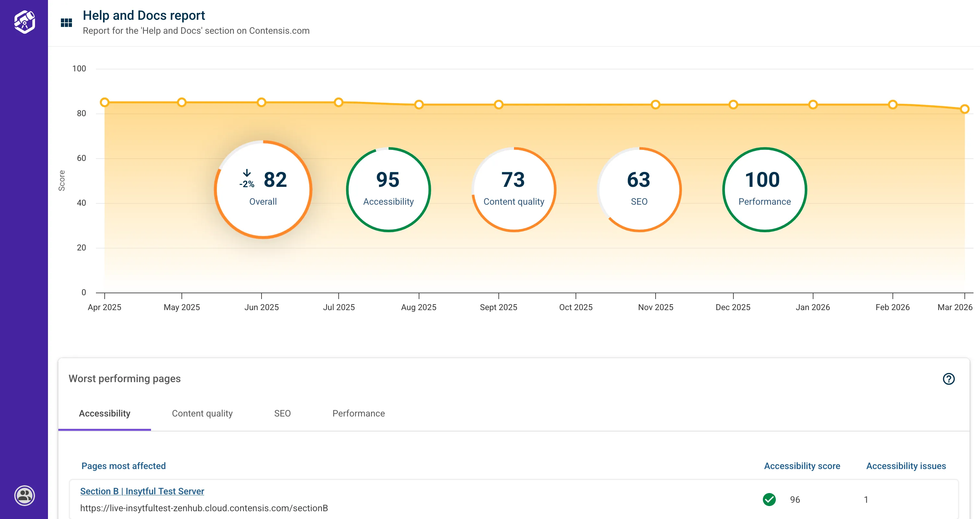The image size is (980, 519).
Task: Click the help question mark icon
Action: tap(949, 379)
